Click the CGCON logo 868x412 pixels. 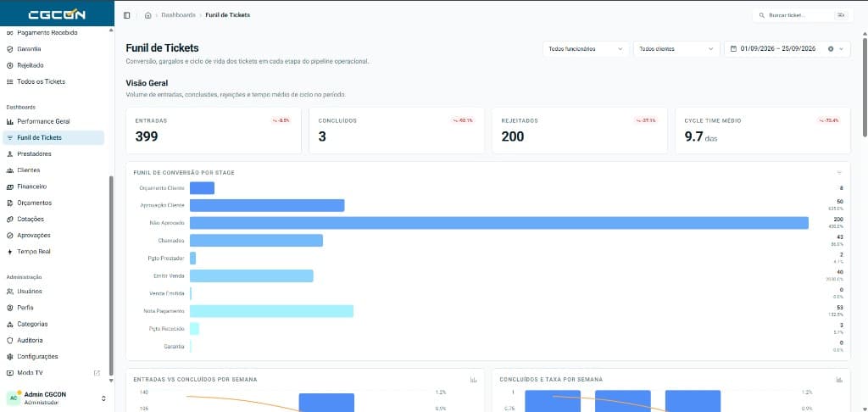click(x=57, y=15)
